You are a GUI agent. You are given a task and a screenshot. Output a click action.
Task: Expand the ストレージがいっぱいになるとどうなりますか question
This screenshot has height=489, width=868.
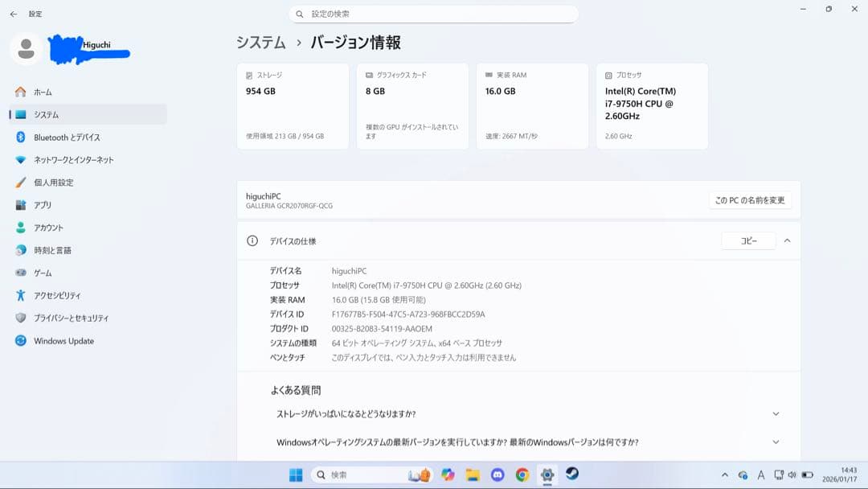pos(775,413)
